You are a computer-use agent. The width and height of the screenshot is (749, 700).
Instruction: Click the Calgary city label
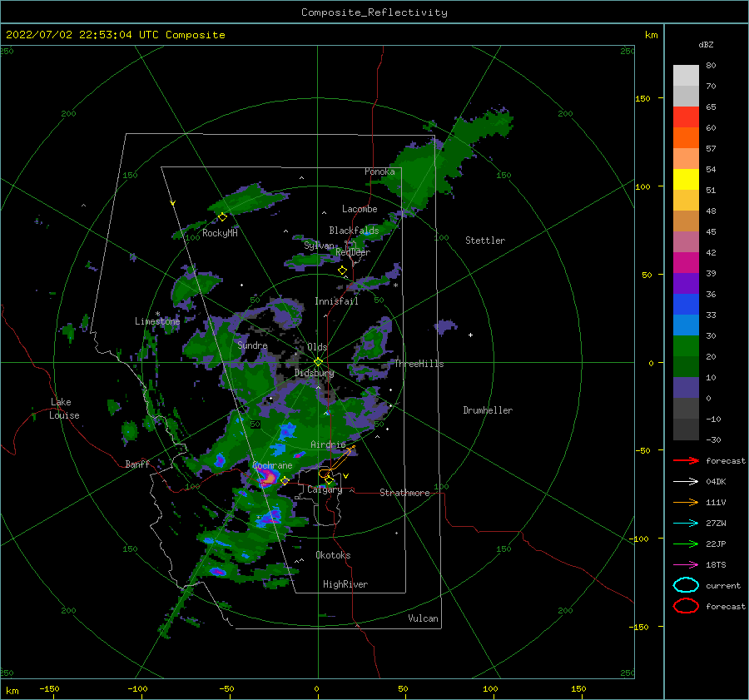[x=325, y=489]
